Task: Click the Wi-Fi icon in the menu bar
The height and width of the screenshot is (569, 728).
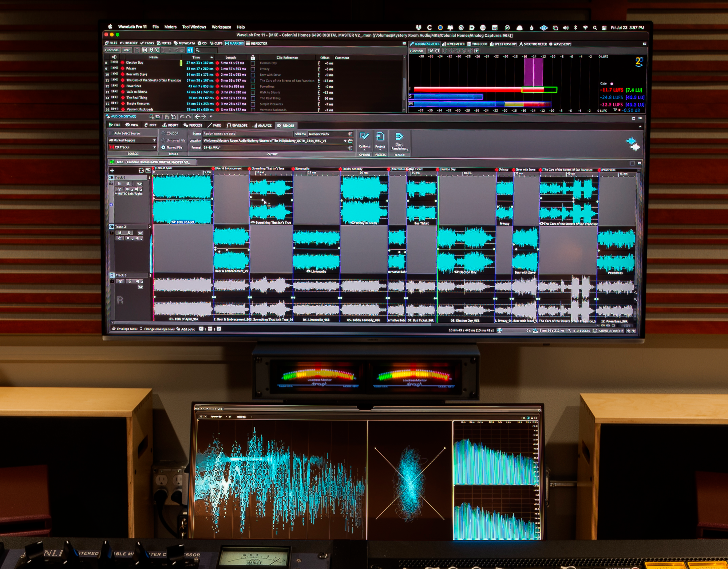Action: (585, 28)
